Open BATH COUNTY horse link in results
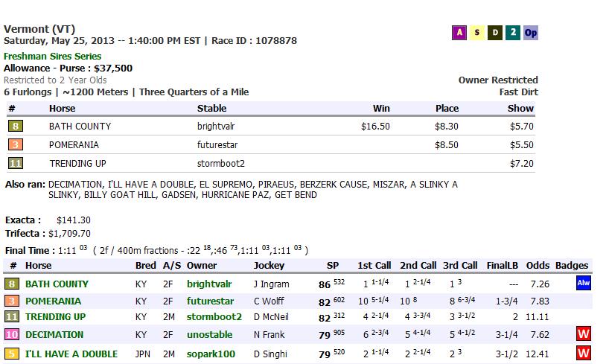609x364 pixels. point(57,284)
